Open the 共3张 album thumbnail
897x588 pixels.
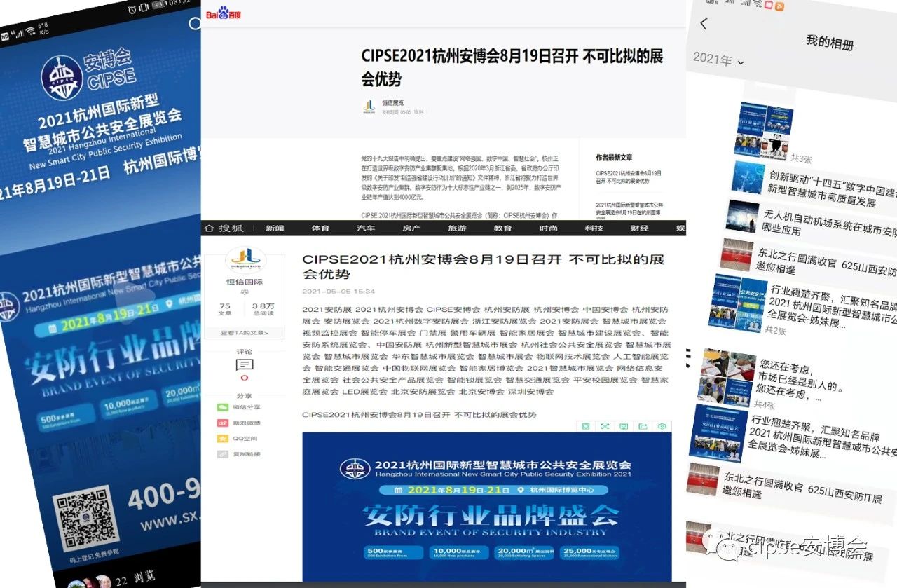click(x=764, y=130)
